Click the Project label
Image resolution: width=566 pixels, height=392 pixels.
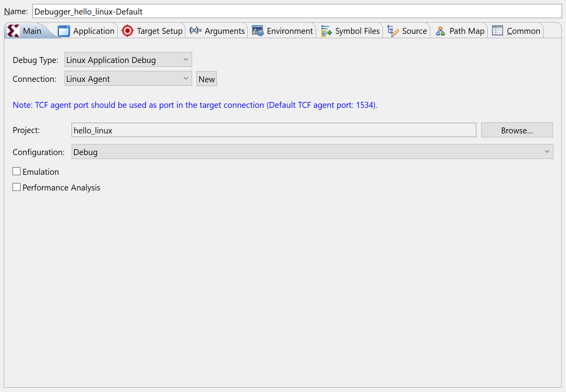(26, 130)
